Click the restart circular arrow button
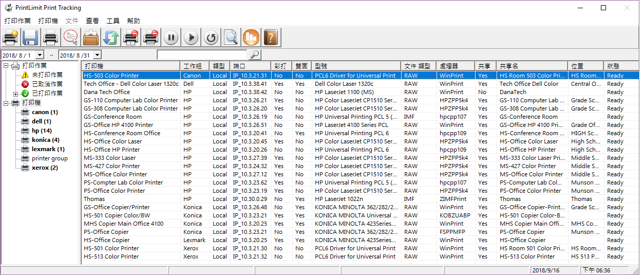644x275 pixels. (211, 38)
